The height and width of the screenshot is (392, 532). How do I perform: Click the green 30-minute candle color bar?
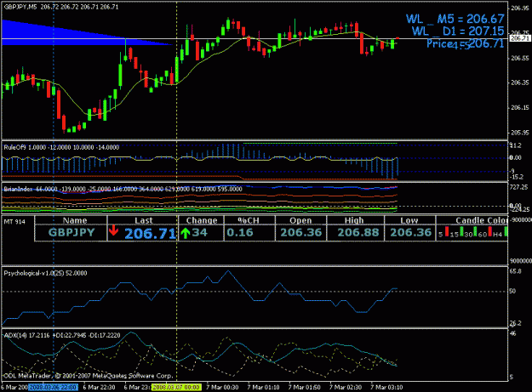[475, 232]
